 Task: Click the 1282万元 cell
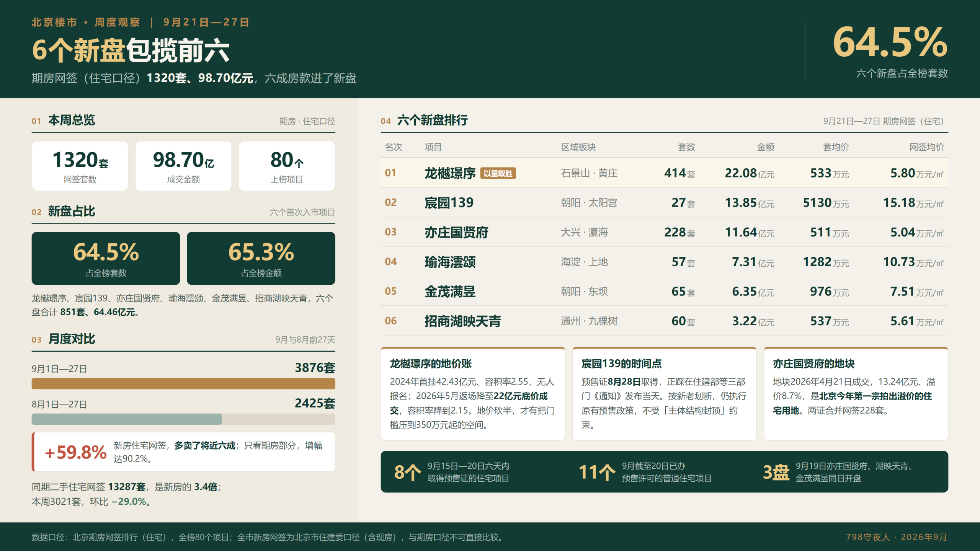pos(826,262)
